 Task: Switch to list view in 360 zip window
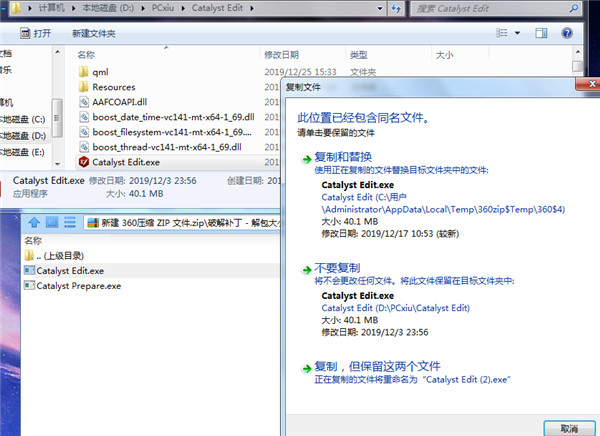click(70, 222)
